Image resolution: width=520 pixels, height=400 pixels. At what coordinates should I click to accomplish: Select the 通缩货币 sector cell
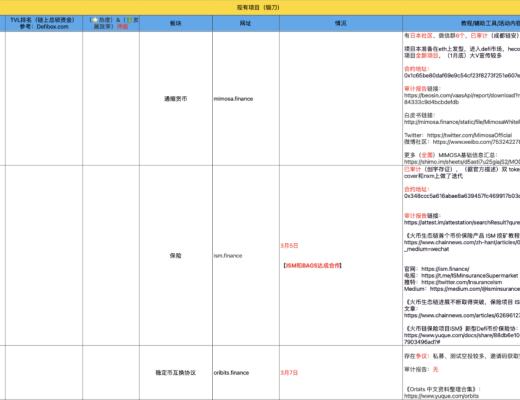tap(176, 99)
